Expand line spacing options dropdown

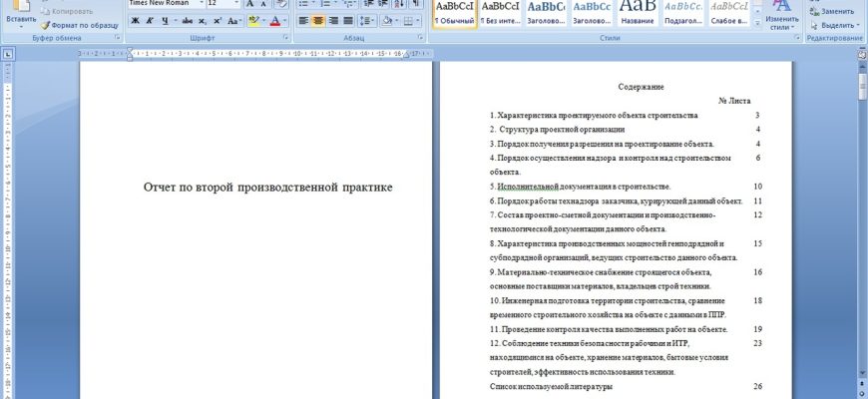pos(368,20)
